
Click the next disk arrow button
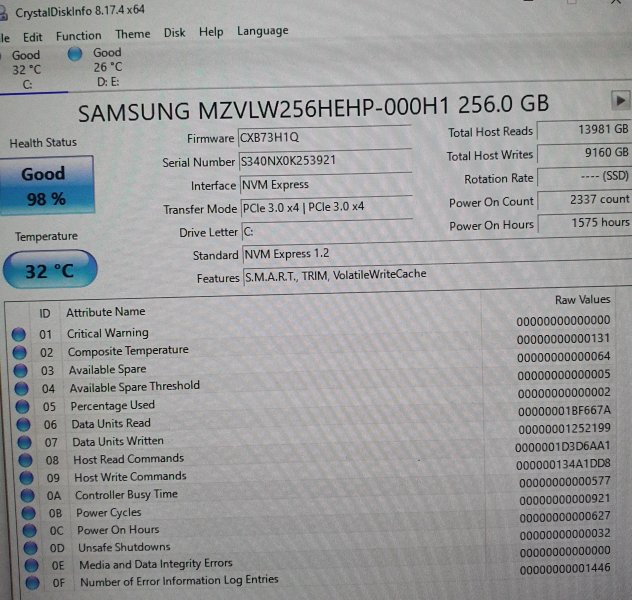tap(620, 100)
